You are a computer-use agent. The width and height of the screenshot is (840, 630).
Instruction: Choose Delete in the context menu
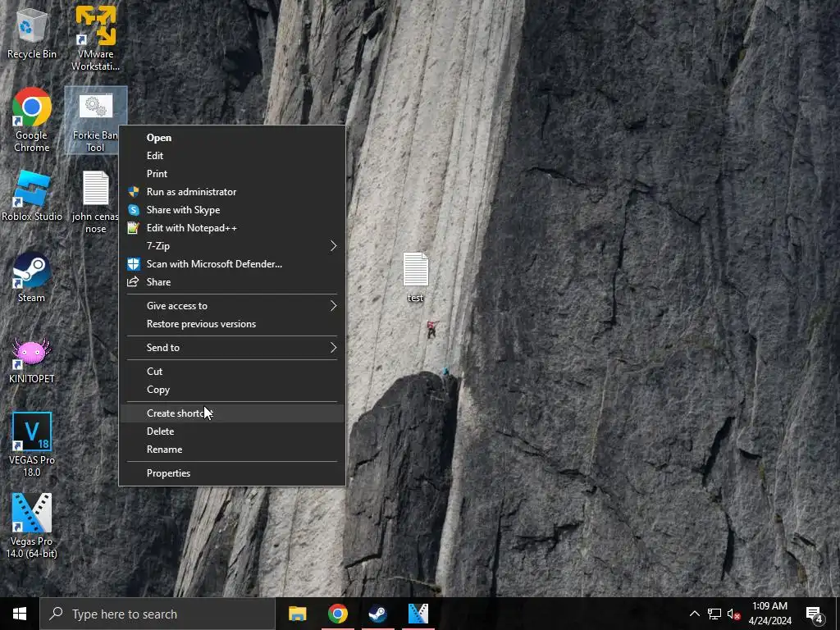pos(232,431)
